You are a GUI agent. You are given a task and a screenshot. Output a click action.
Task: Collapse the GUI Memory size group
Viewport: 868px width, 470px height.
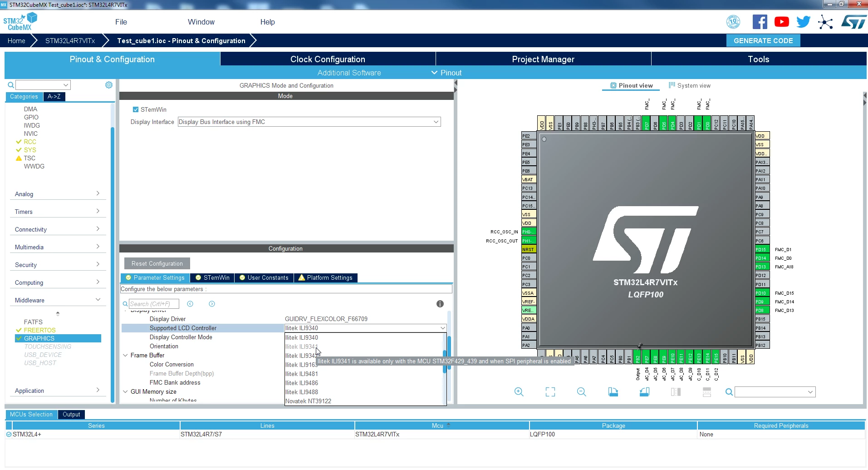tap(125, 391)
